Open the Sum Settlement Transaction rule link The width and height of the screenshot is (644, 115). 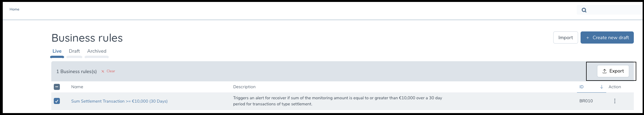click(119, 101)
